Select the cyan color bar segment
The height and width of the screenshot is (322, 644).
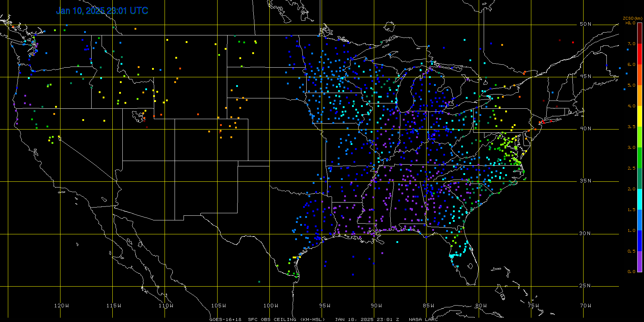[640, 199]
